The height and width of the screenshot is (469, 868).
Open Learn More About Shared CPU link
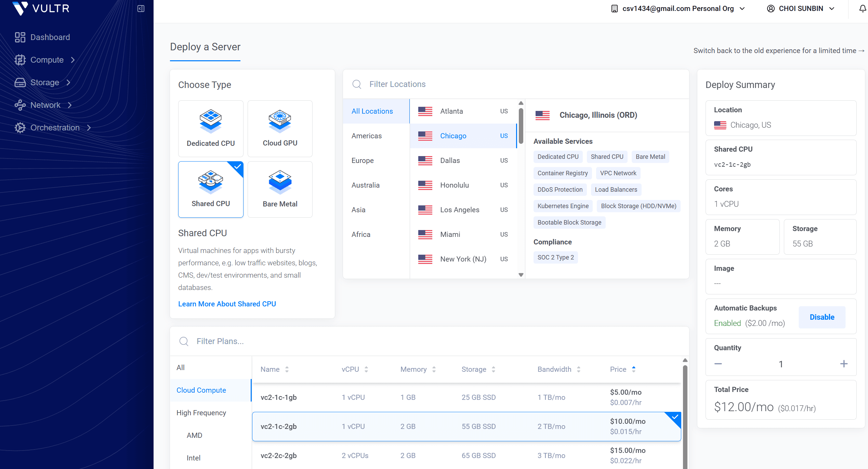coord(227,304)
